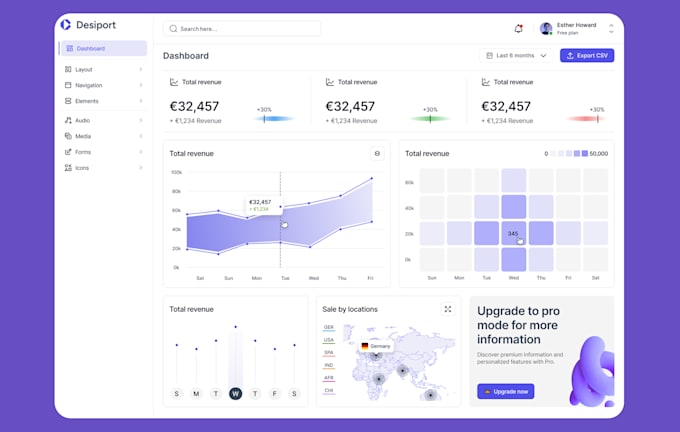Screen dimensions: 680x432
Task: Click the blue +30% trend slider
Action: click(x=274, y=118)
